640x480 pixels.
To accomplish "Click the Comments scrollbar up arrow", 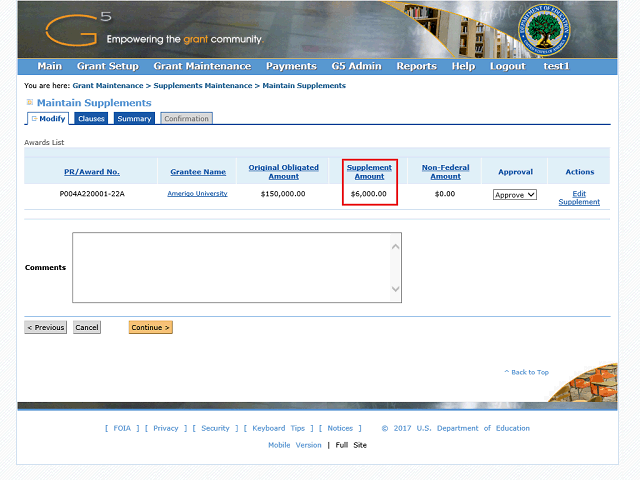I will (x=396, y=247).
